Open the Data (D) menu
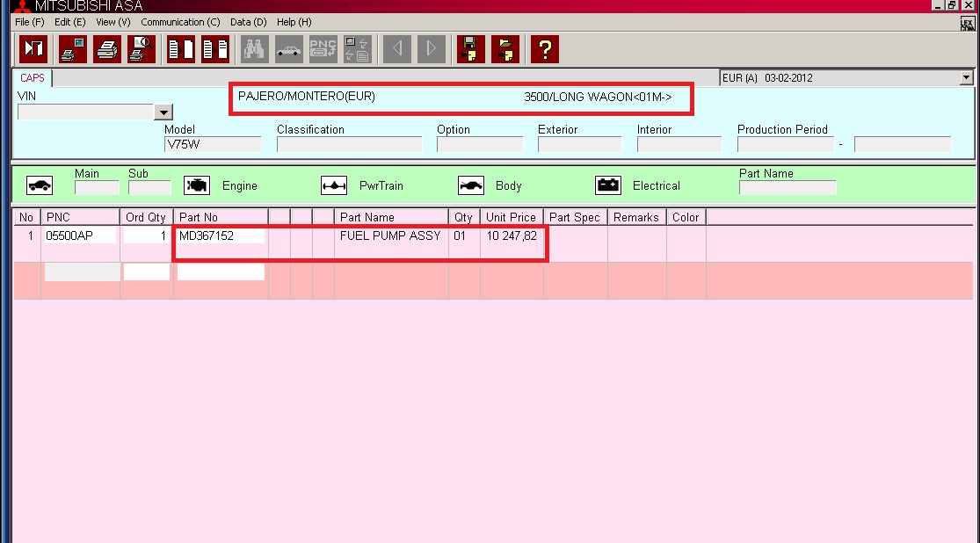The width and height of the screenshot is (980, 543). (x=248, y=22)
